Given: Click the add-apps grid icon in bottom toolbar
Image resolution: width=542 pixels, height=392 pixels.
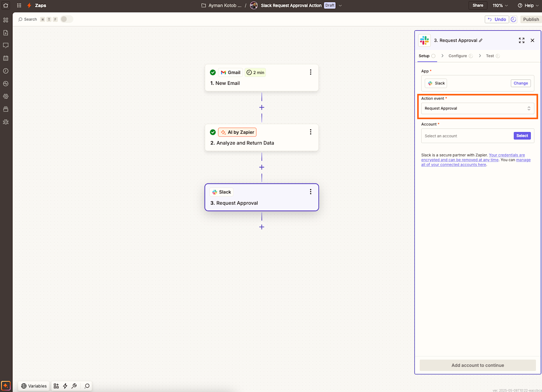Looking at the screenshot, I should (x=56, y=386).
